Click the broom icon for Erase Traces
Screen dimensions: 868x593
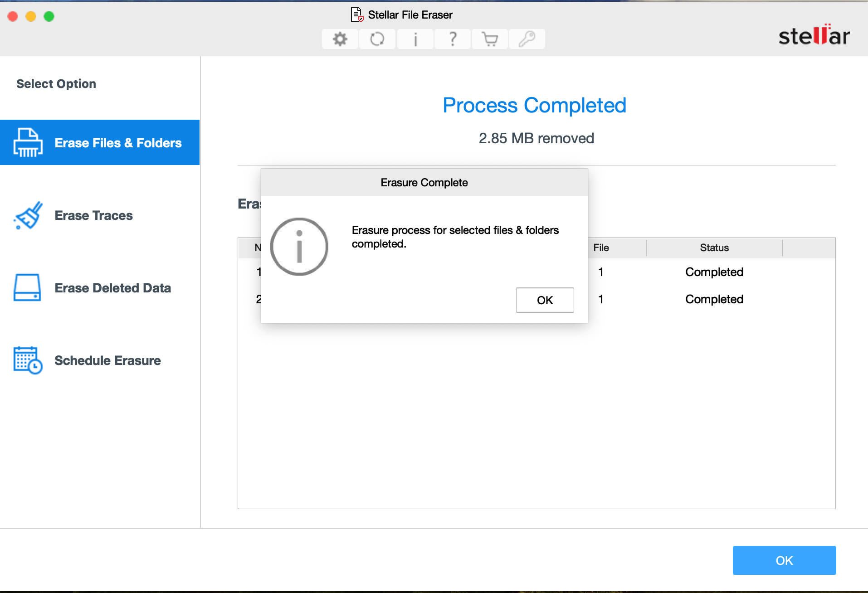(28, 215)
